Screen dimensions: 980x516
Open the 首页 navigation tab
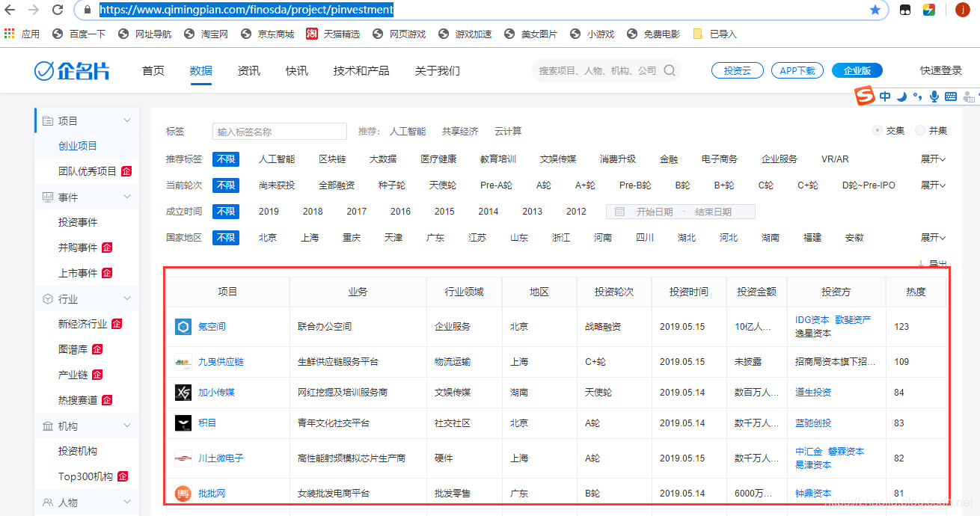pyautogui.click(x=153, y=70)
